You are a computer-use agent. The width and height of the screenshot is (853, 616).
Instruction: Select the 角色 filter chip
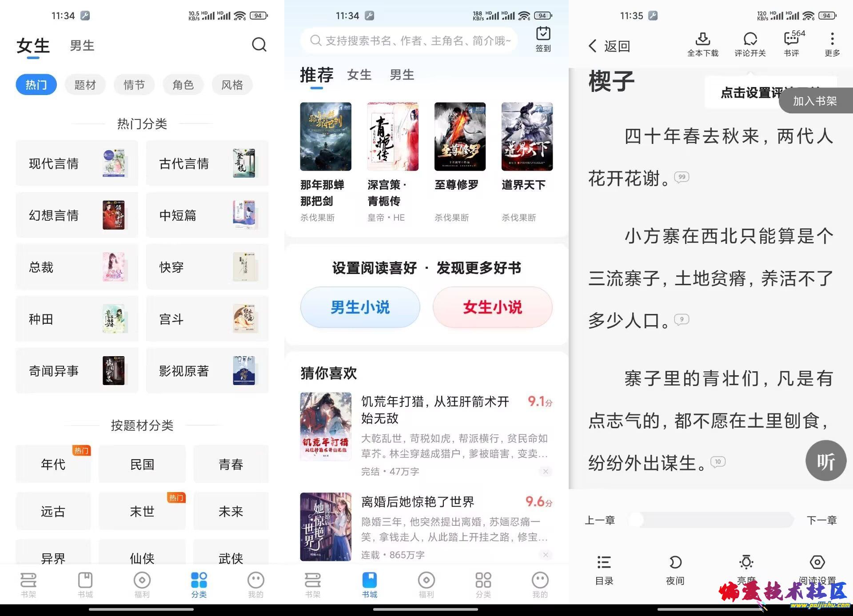[183, 85]
